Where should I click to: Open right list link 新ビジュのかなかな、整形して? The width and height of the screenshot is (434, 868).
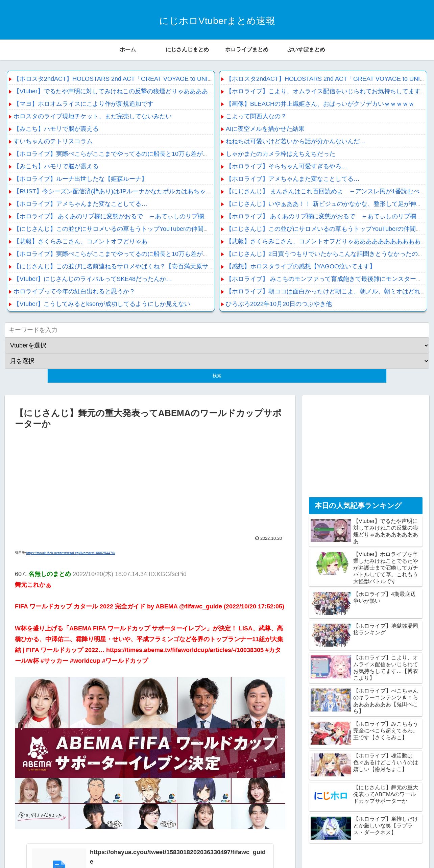point(323,204)
